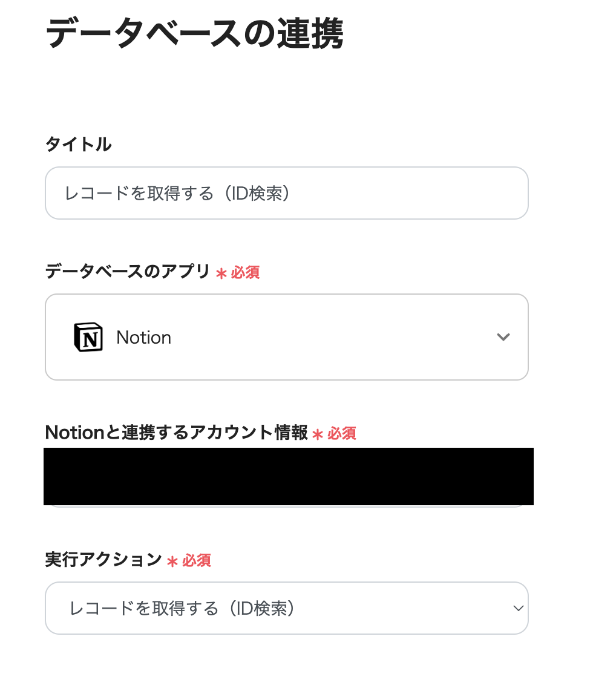The image size is (616, 691).
Task: Click the データベースの連携 heading
Action: point(194,34)
